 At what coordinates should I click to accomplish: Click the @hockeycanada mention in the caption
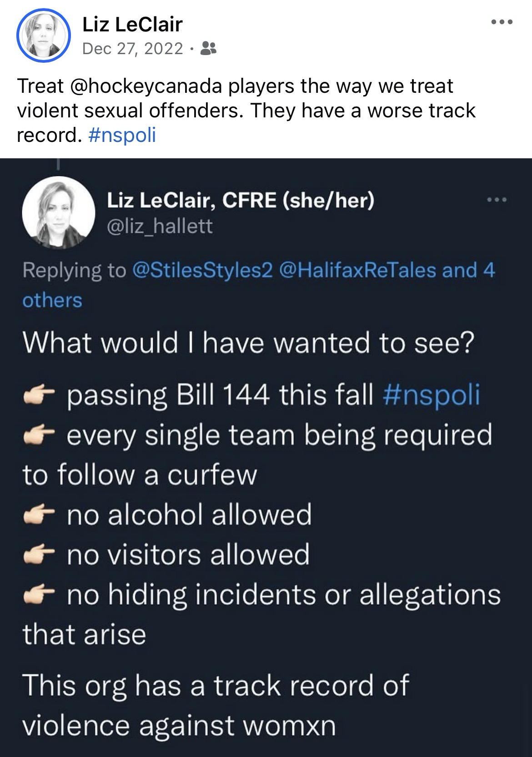(x=146, y=86)
